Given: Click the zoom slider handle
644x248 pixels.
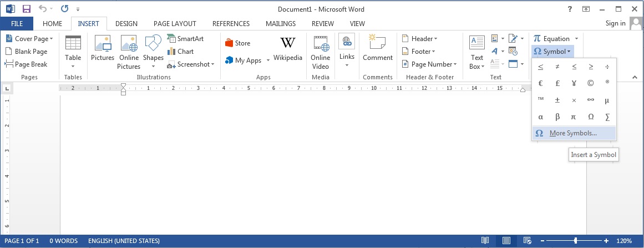Looking at the screenshot, I should tap(576, 241).
